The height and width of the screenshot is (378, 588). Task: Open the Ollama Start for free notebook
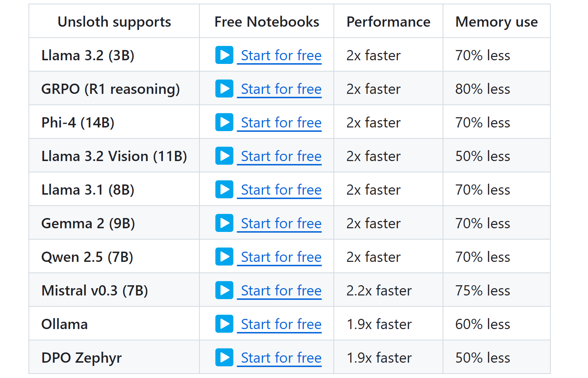point(281,324)
